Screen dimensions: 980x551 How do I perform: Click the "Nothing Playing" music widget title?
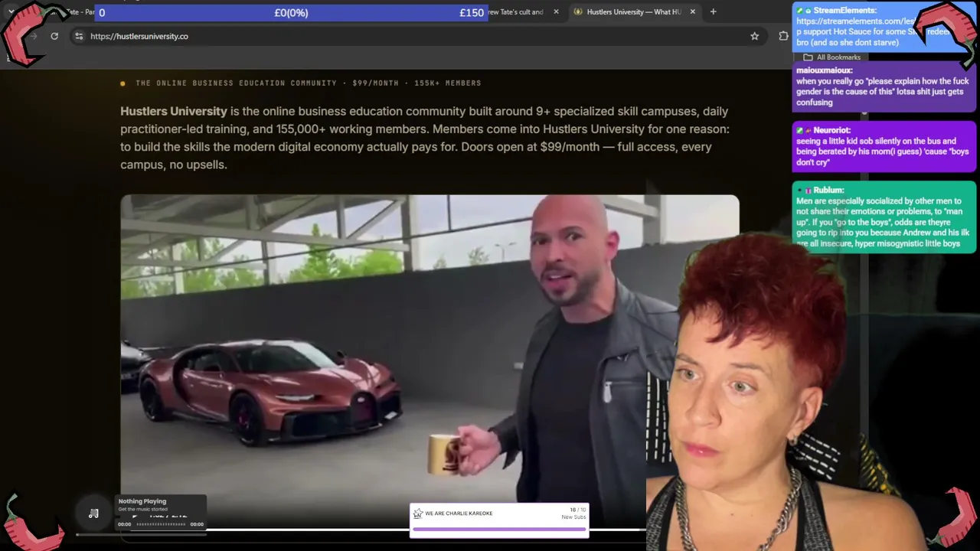142,501
